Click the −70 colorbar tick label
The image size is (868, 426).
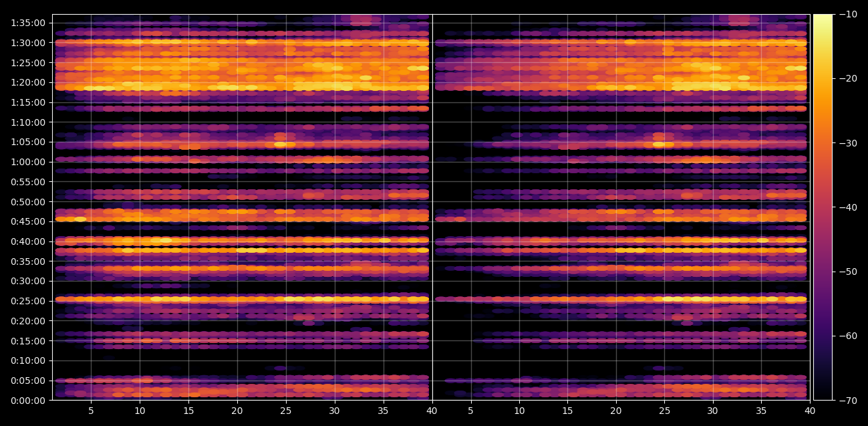(x=847, y=401)
